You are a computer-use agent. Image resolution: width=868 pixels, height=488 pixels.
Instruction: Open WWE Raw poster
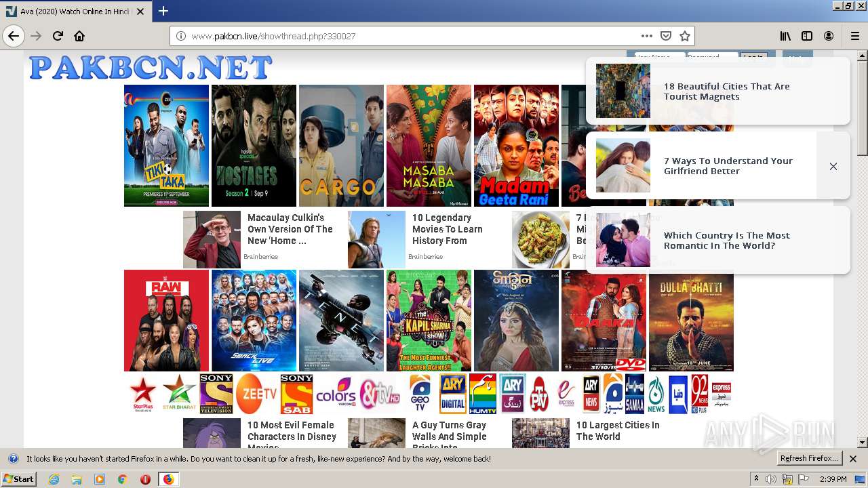(x=166, y=321)
